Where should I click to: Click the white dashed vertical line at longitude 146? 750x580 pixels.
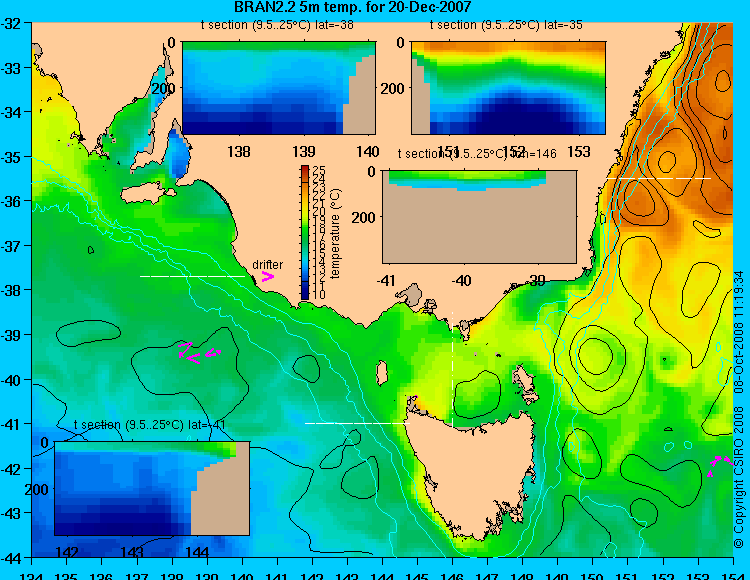tap(452, 370)
